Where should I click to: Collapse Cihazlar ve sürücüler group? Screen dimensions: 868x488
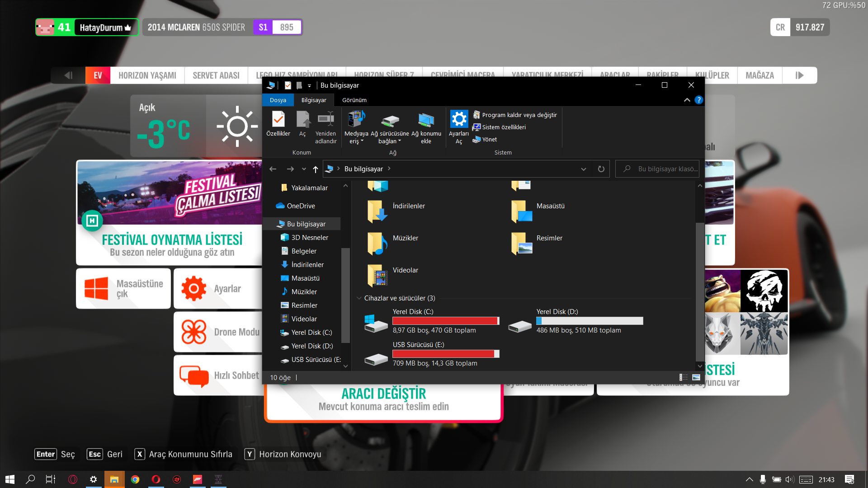click(359, 298)
